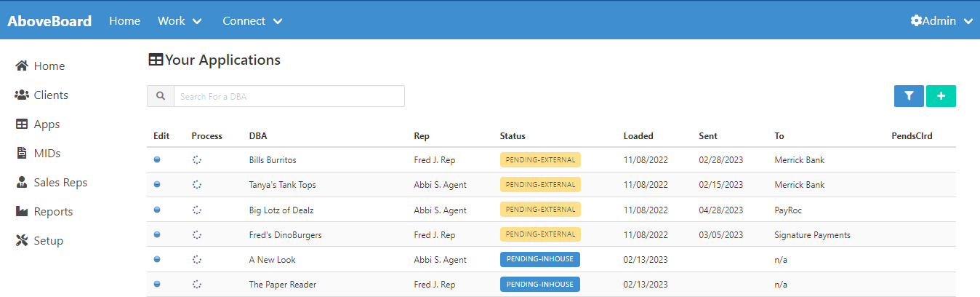Click the AboveBoard logo link
This screenshot has width=980, height=297.
point(49,21)
